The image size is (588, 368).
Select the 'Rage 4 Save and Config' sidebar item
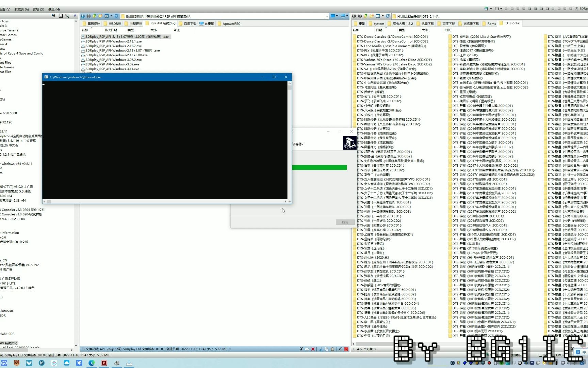pos(22,53)
